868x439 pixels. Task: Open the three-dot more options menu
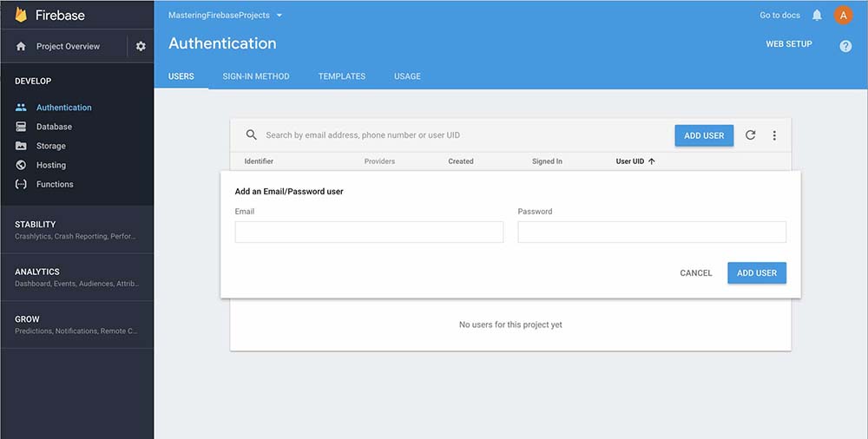coord(774,135)
